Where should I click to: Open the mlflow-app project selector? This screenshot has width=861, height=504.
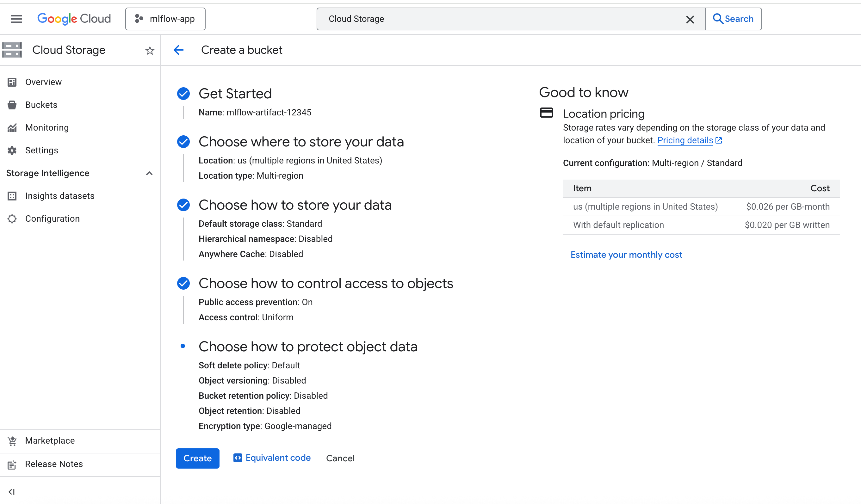[x=165, y=19]
